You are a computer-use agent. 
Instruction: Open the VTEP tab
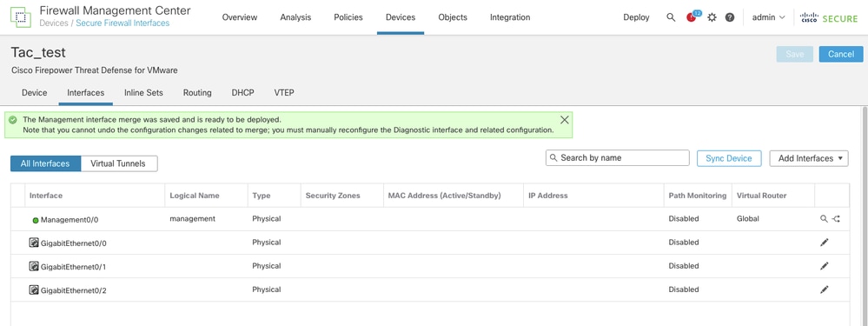[284, 93]
